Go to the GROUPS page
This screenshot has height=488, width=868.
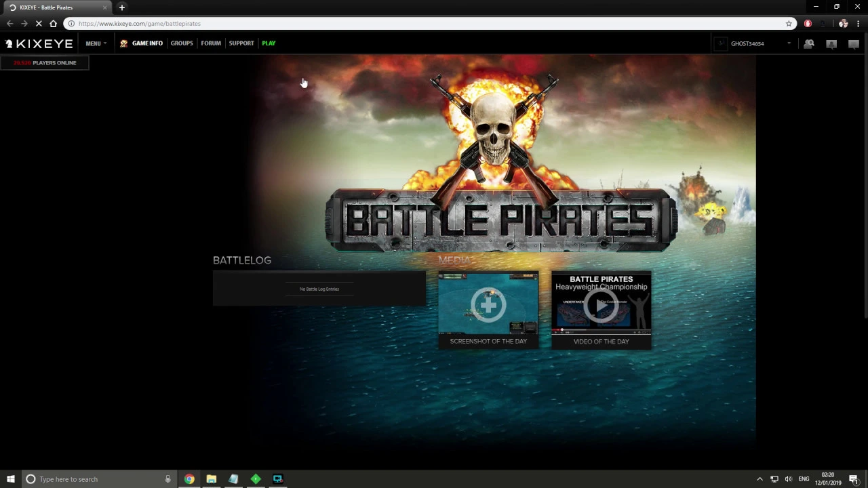click(182, 43)
